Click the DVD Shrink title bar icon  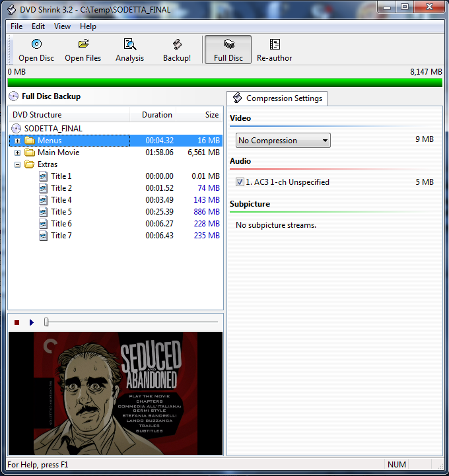pyautogui.click(x=11, y=10)
